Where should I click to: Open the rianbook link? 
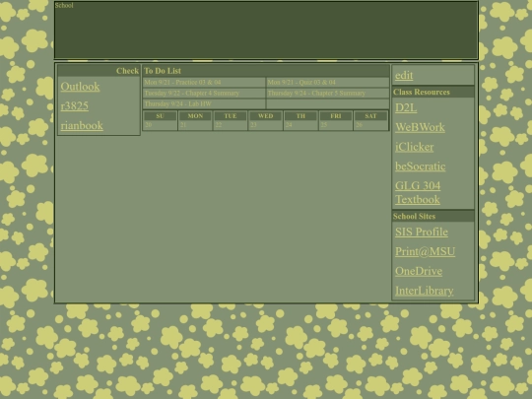(x=82, y=125)
